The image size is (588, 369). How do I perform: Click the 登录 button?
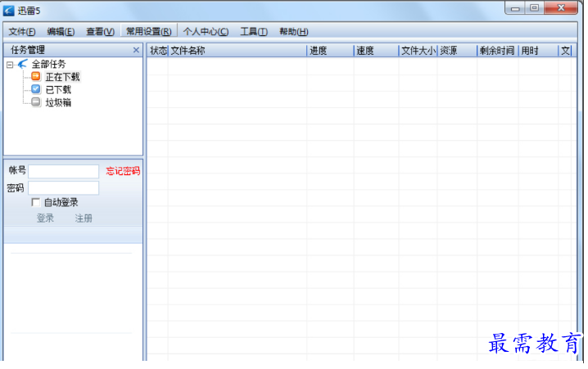pyautogui.click(x=45, y=218)
